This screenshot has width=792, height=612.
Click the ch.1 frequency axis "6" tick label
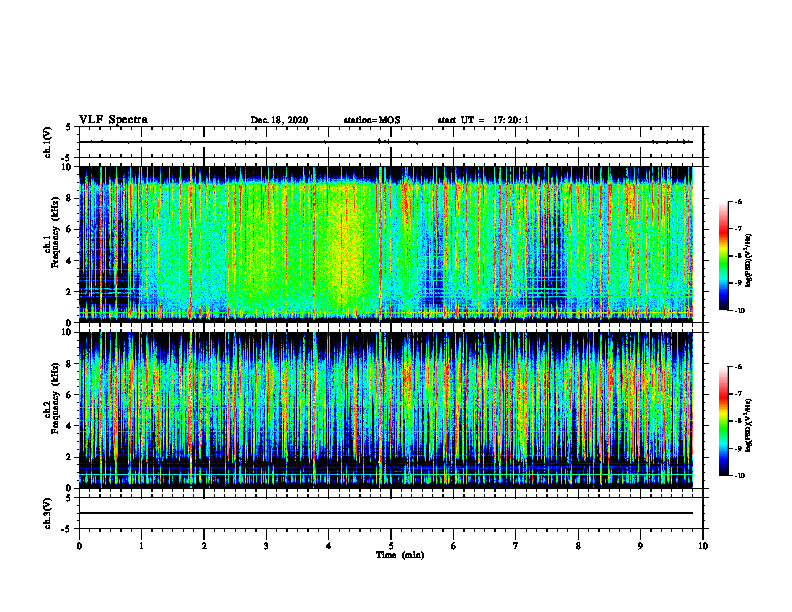[x=70, y=229]
